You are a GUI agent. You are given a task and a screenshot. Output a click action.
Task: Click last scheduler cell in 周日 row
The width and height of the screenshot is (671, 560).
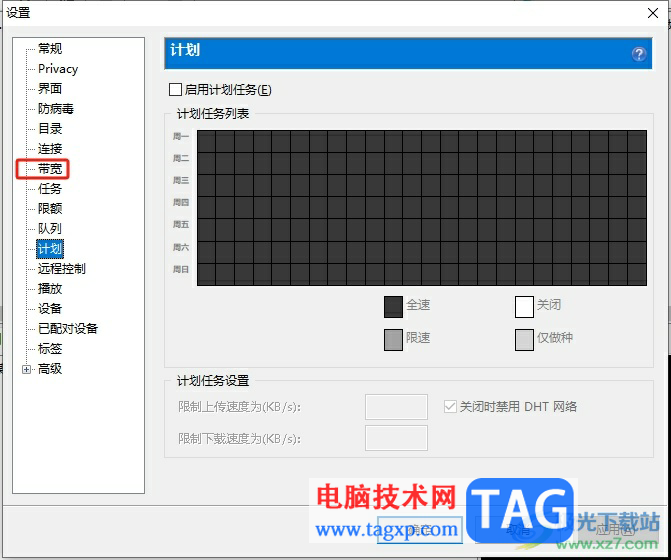637,274
